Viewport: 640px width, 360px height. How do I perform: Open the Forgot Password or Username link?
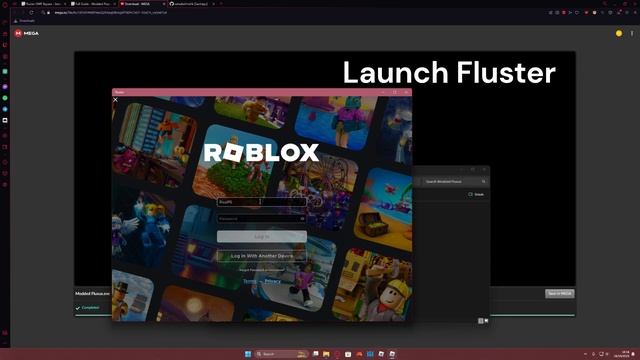pyautogui.click(x=262, y=270)
